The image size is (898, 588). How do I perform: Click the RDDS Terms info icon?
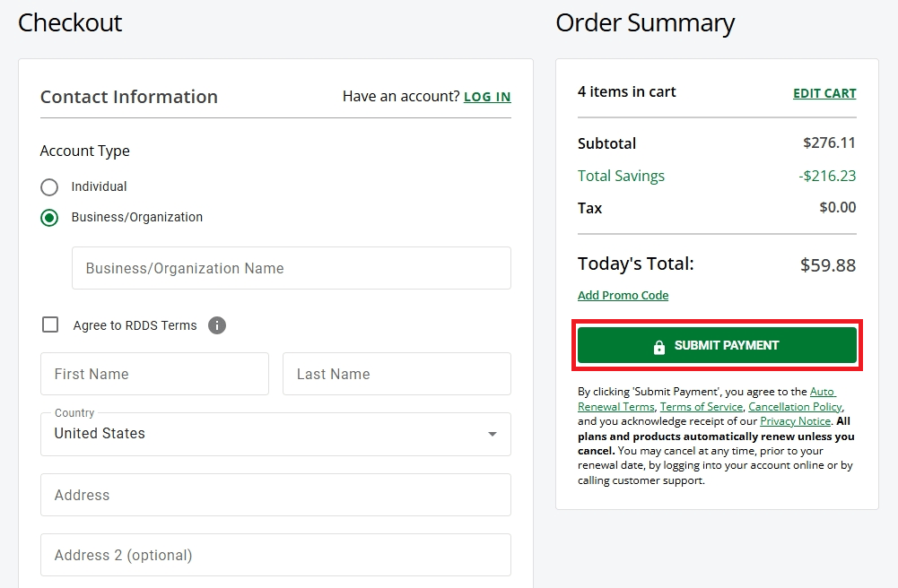tap(217, 325)
